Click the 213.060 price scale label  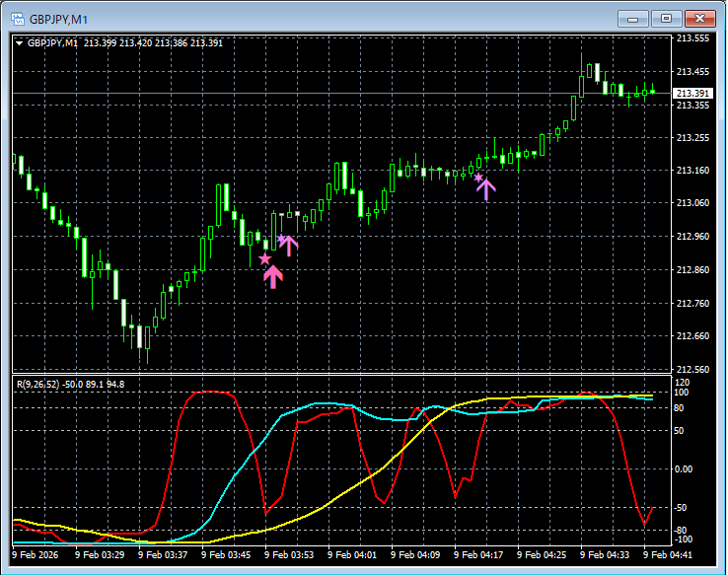pos(692,203)
